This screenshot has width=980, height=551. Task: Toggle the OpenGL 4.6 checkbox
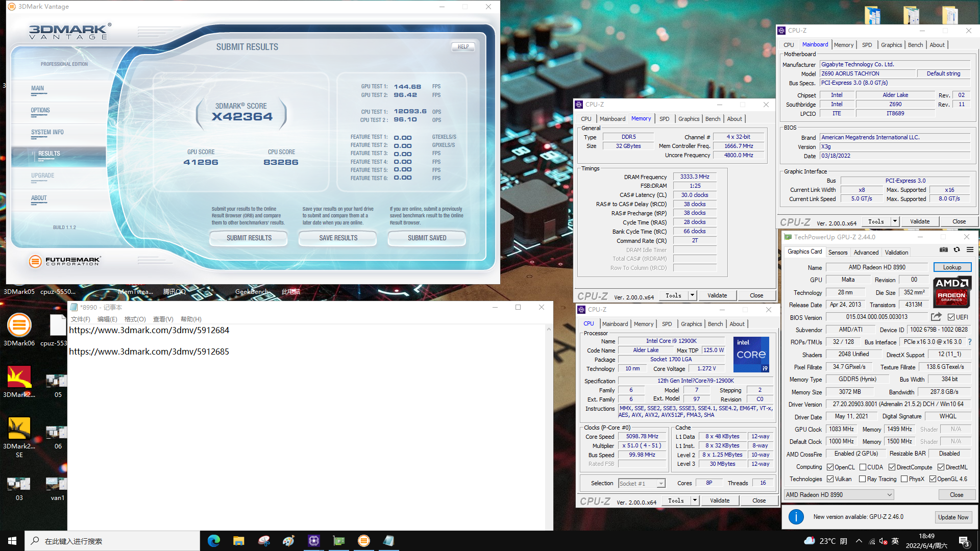933,479
